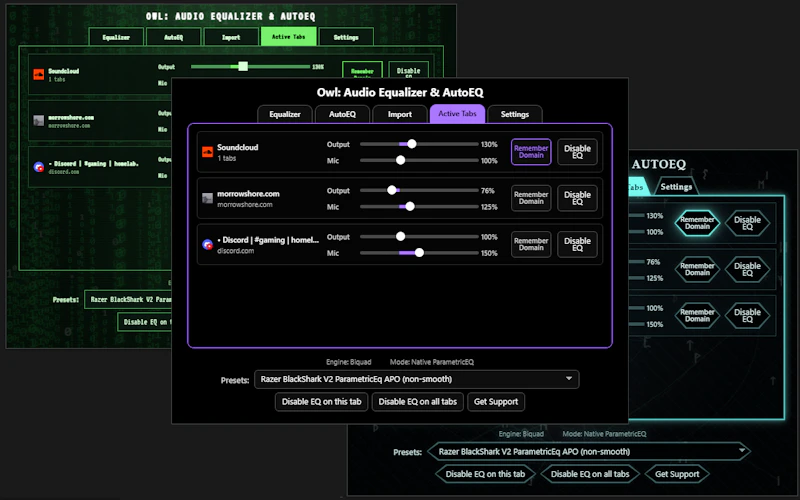Viewport: 800px width, 500px height.
Task: Click the Discord Output slider handle at 100%
Action: coord(401,237)
